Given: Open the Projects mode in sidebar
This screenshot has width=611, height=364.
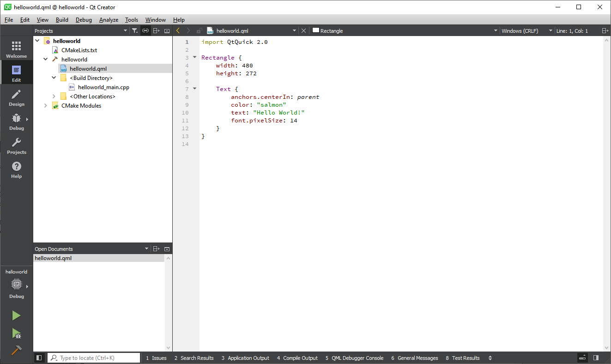Looking at the screenshot, I should tap(16, 146).
